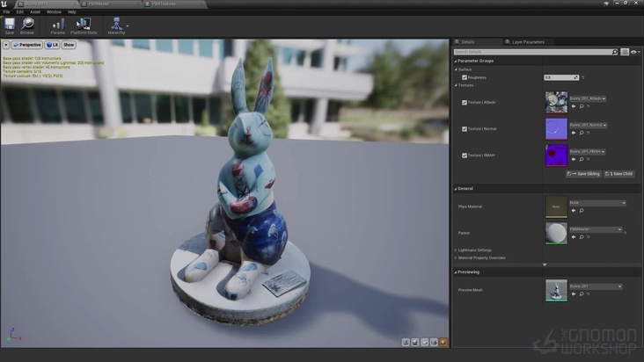Browse to Albedo texture in Content Browser
Screen dimensions: 644x362
coord(582,106)
